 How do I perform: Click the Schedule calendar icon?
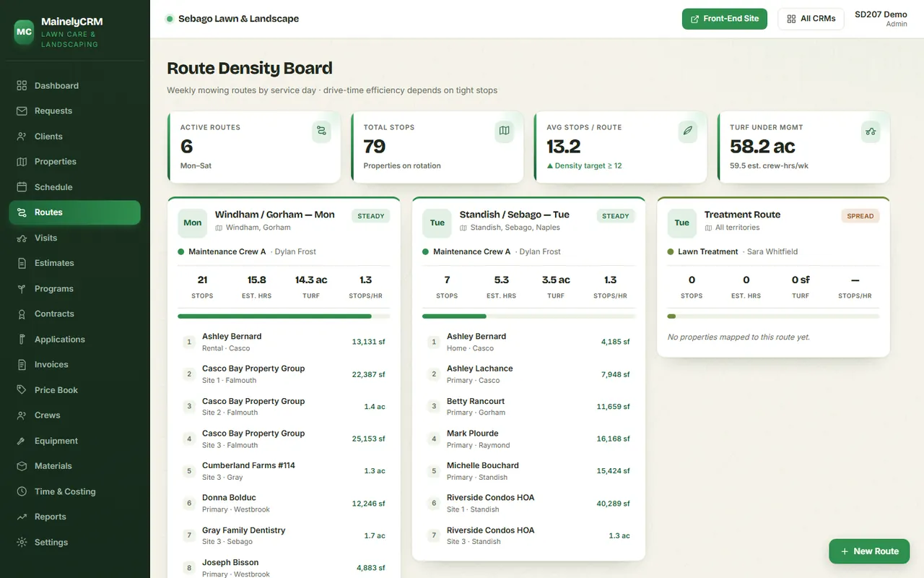click(22, 186)
